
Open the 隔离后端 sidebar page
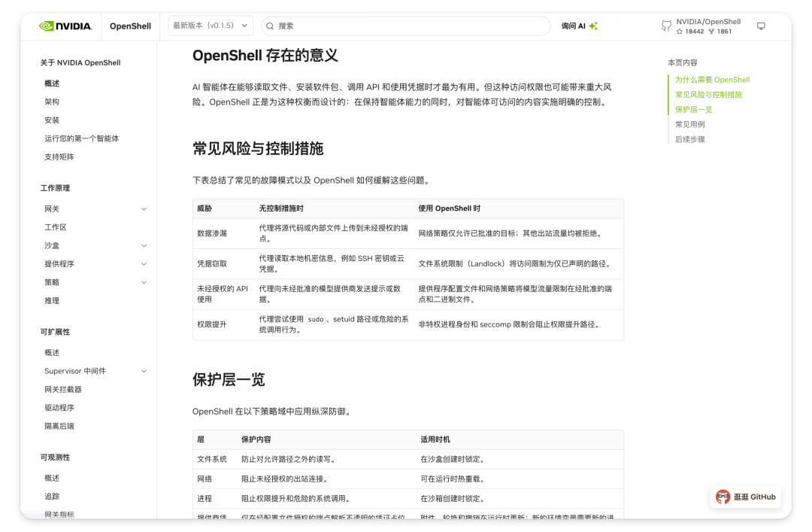59,426
